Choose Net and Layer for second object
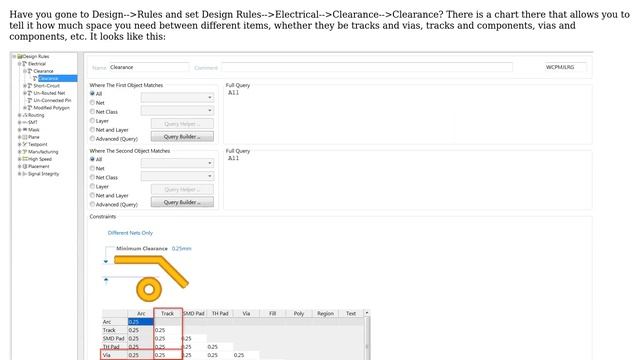The width and height of the screenshot is (640, 360). pos(92,195)
